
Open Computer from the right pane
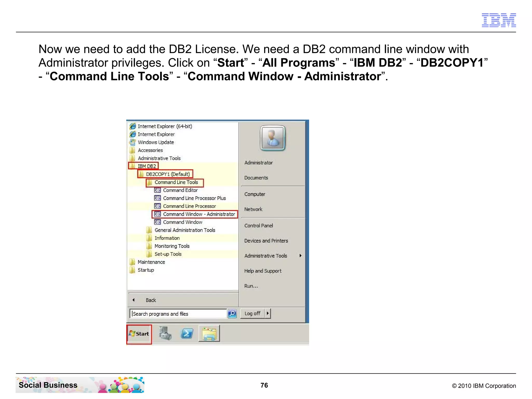[x=255, y=194]
